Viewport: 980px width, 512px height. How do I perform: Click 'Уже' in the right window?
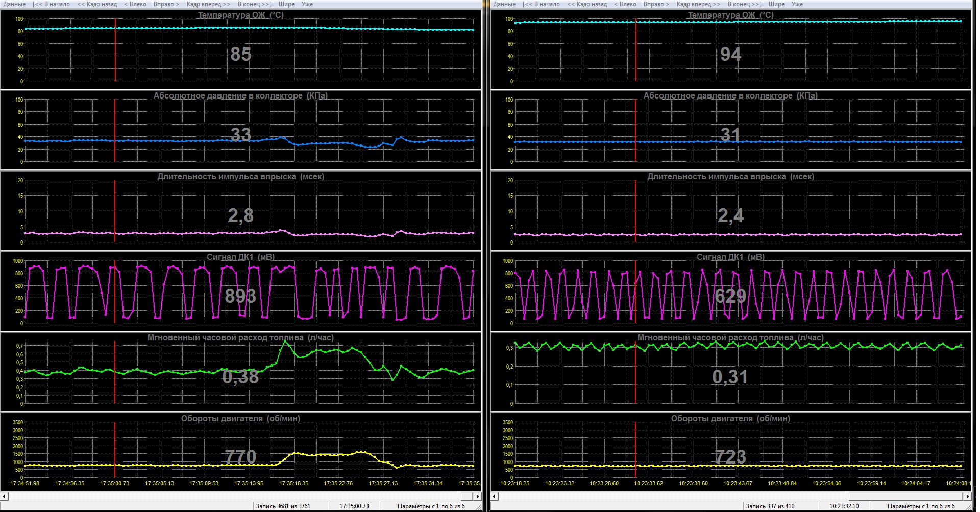pos(797,4)
